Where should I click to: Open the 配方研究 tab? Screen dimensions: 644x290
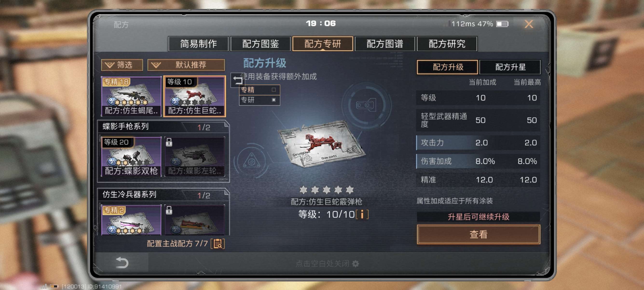click(x=447, y=44)
